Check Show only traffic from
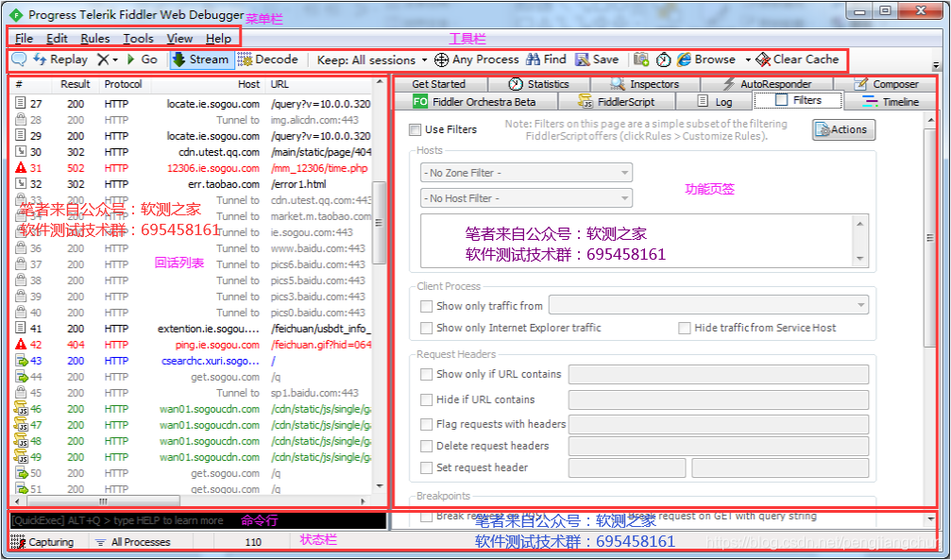Image resolution: width=951 pixels, height=560 pixels. (426, 306)
